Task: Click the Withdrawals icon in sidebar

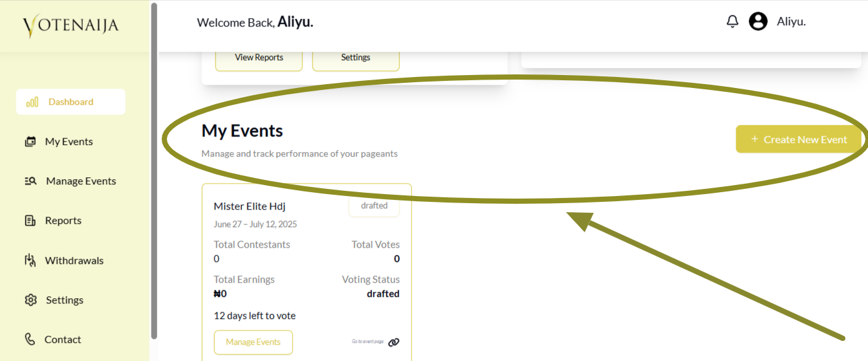Action: 30,261
